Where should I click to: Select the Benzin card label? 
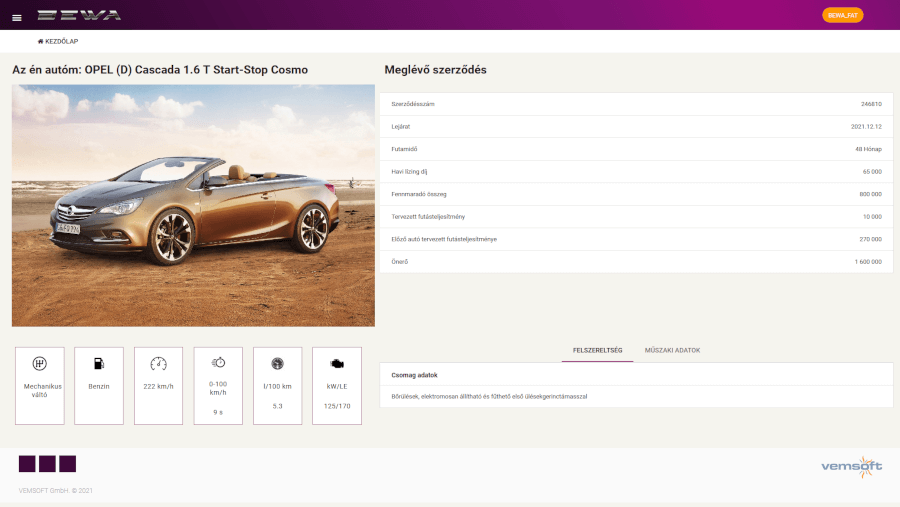[99, 386]
